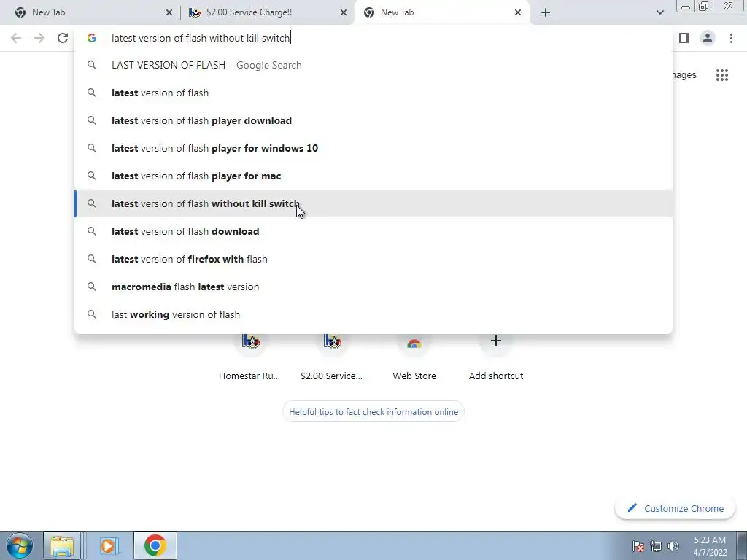
Task: Open Windows Explorer from the taskbar
Action: pos(63,545)
